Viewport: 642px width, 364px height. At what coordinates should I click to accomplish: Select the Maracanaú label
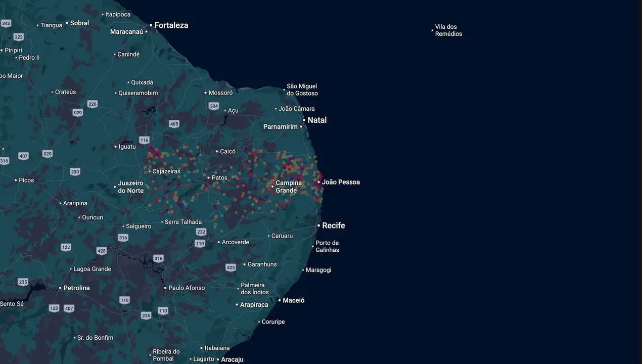[x=126, y=32]
